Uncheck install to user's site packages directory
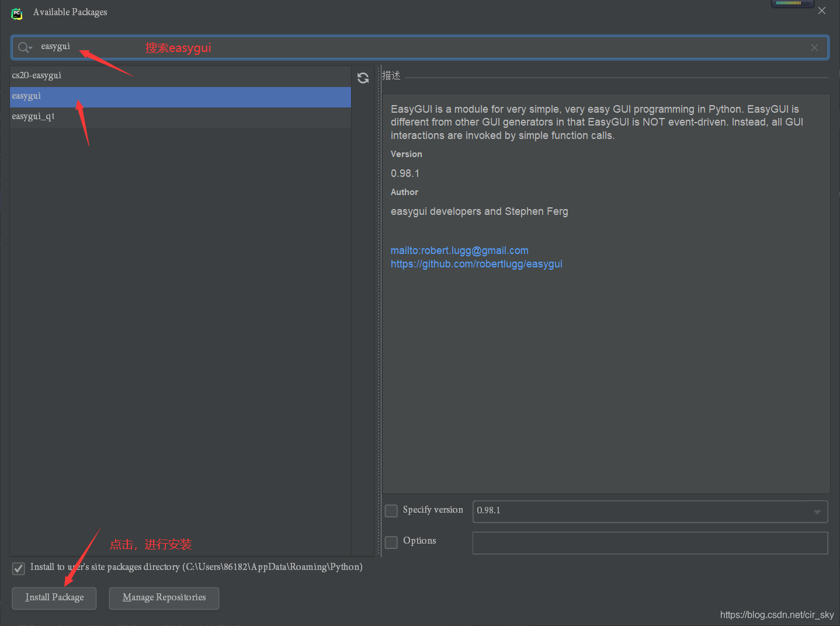The height and width of the screenshot is (626, 840). point(18,568)
